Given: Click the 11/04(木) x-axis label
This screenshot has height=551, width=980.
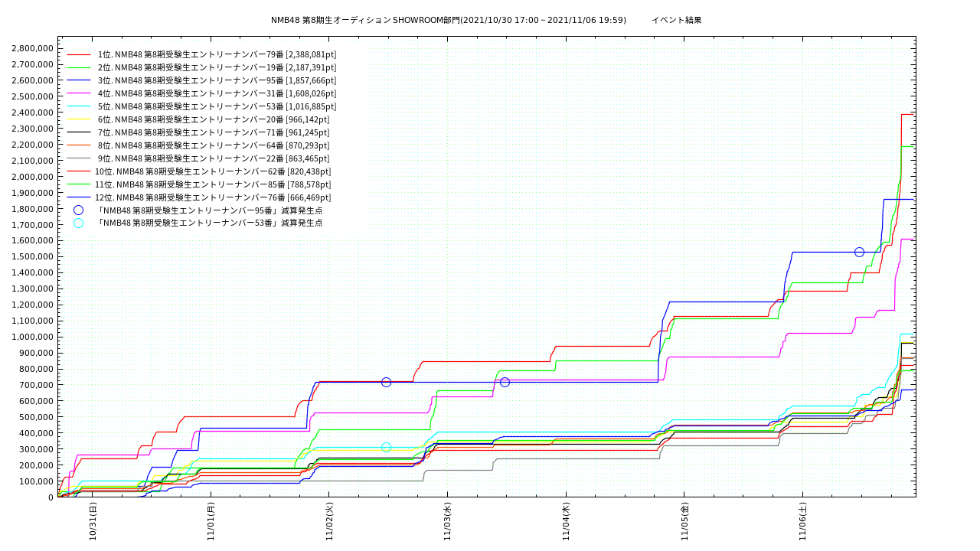Looking at the screenshot, I should coord(567,522).
